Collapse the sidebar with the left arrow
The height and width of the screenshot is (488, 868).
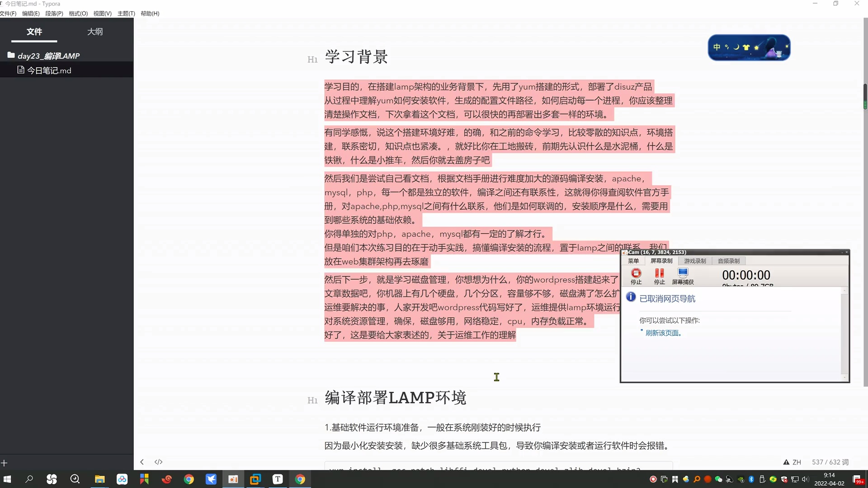tap(142, 461)
